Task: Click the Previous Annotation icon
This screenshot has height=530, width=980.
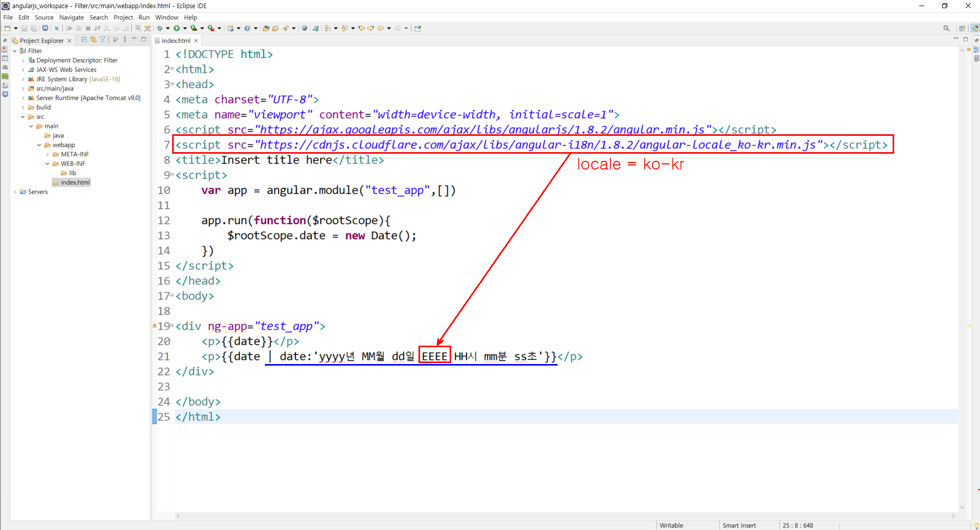Action: [344, 29]
